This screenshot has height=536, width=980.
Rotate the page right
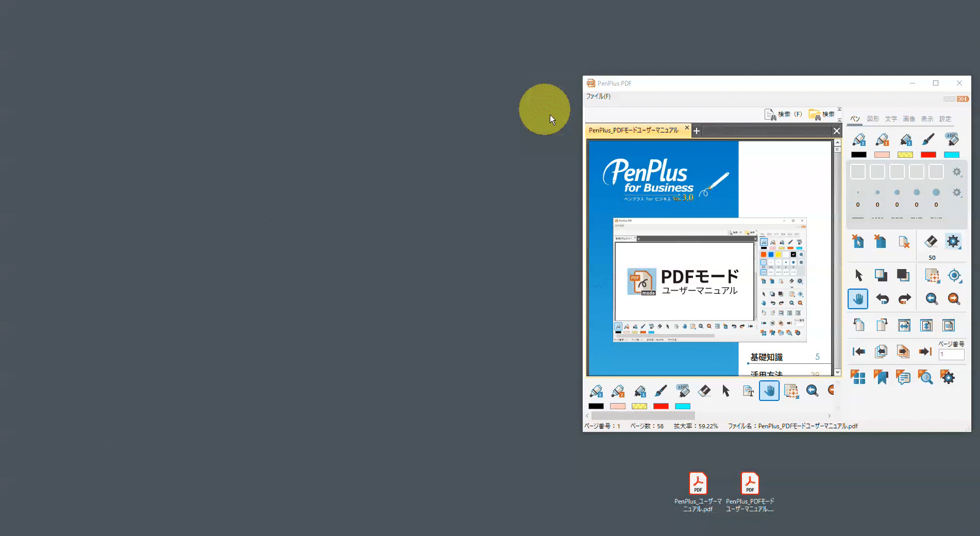coord(882,325)
